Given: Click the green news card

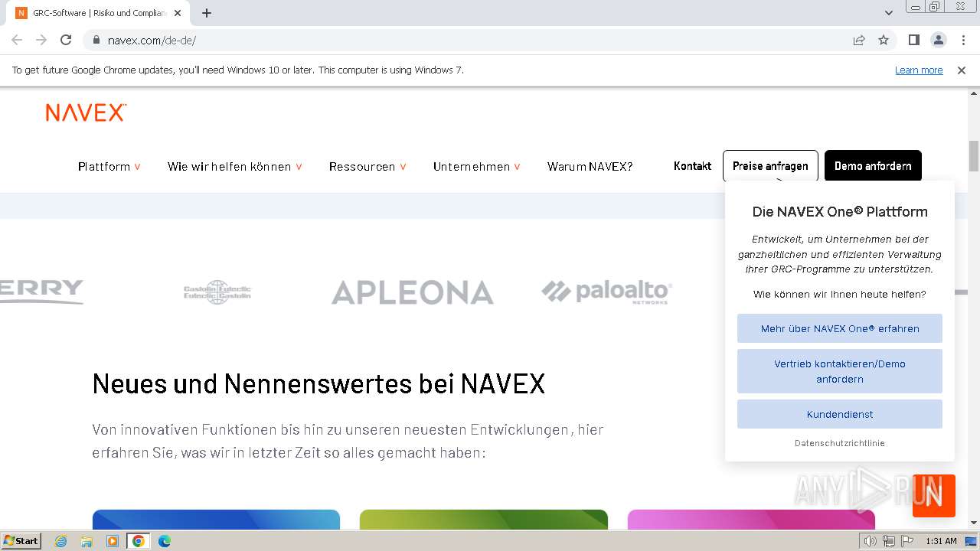Looking at the screenshot, I should 484,520.
